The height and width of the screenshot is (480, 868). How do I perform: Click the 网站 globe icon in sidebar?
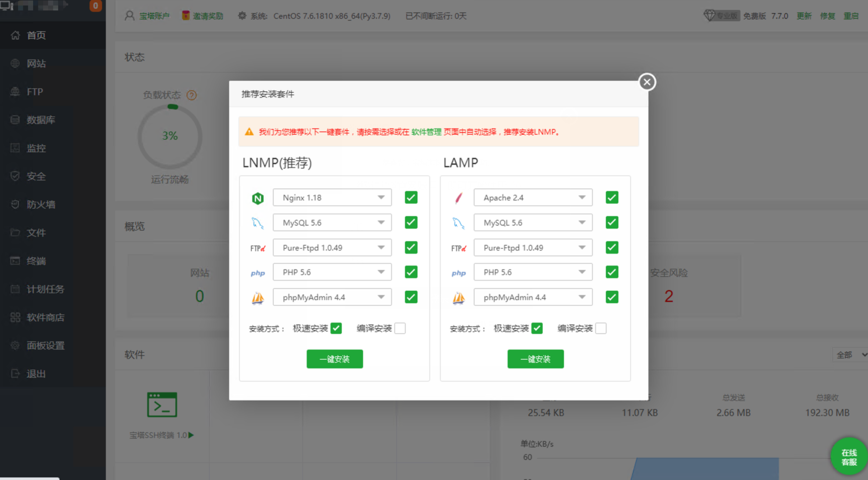click(16, 63)
